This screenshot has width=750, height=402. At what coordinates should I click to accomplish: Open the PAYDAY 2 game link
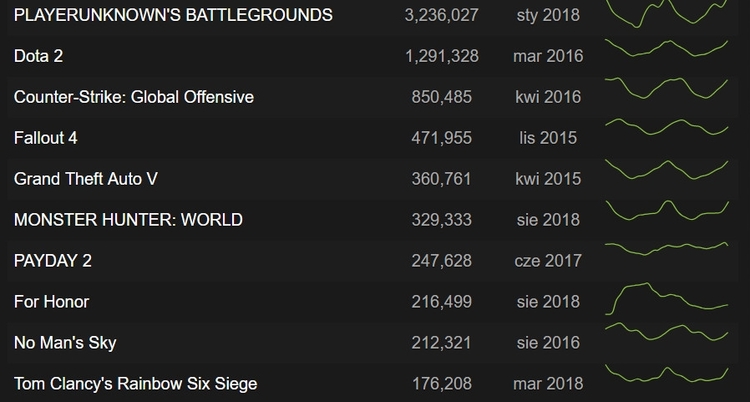(53, 261)
